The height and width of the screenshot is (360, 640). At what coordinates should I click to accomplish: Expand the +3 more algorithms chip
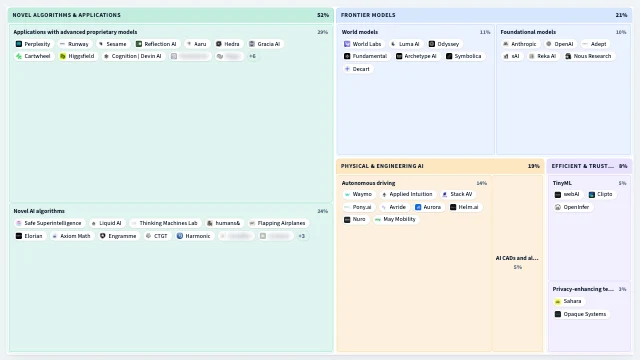pyautogui.click(x=301, y=236)
